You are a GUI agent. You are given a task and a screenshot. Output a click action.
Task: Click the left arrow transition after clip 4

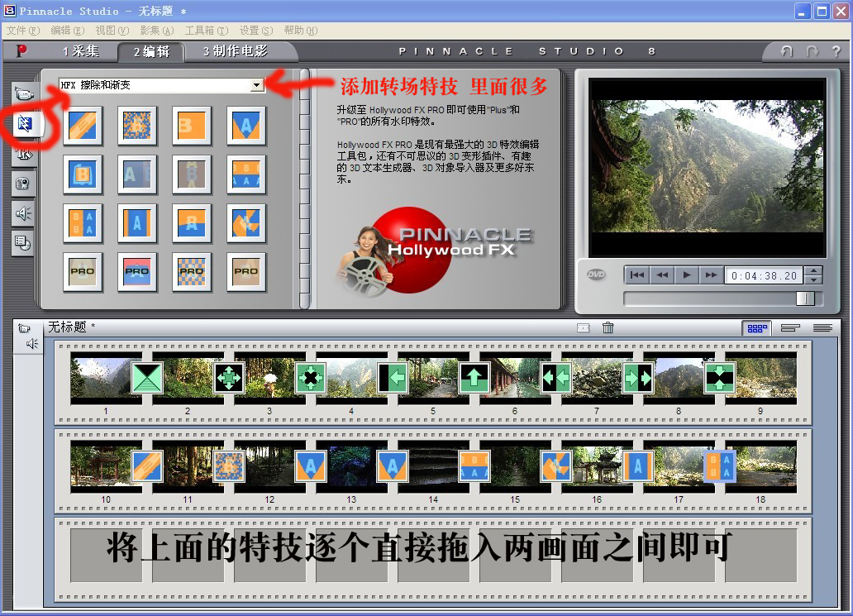pyautogui.click(x=393, y=378)
